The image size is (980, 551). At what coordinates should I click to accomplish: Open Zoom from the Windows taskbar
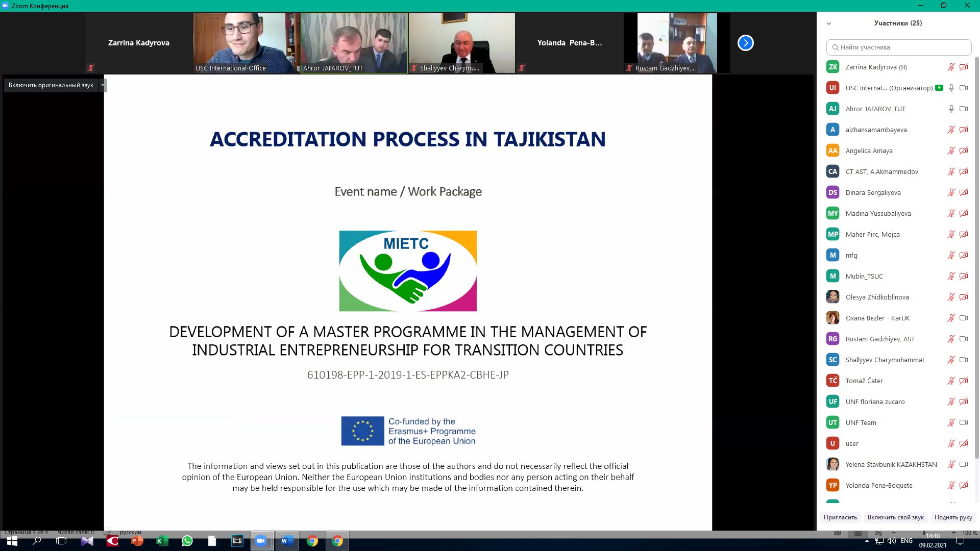pos(261,541)
